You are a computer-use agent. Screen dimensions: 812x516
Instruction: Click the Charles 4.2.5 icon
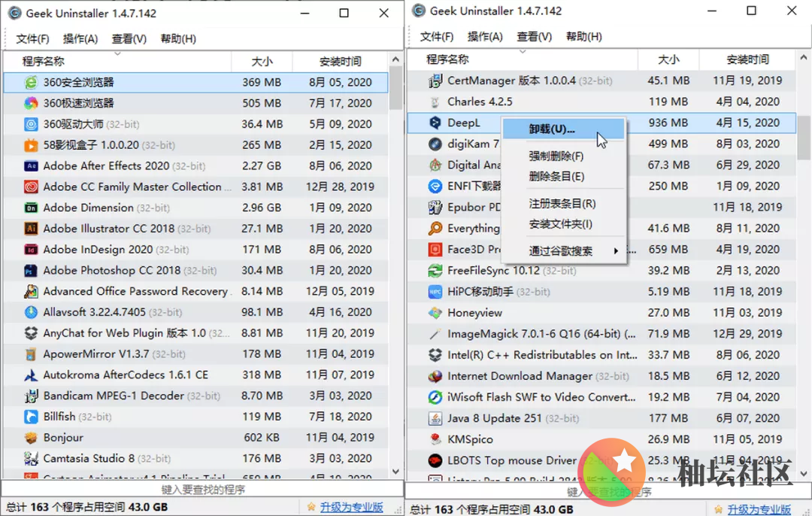tap(435, 102)
